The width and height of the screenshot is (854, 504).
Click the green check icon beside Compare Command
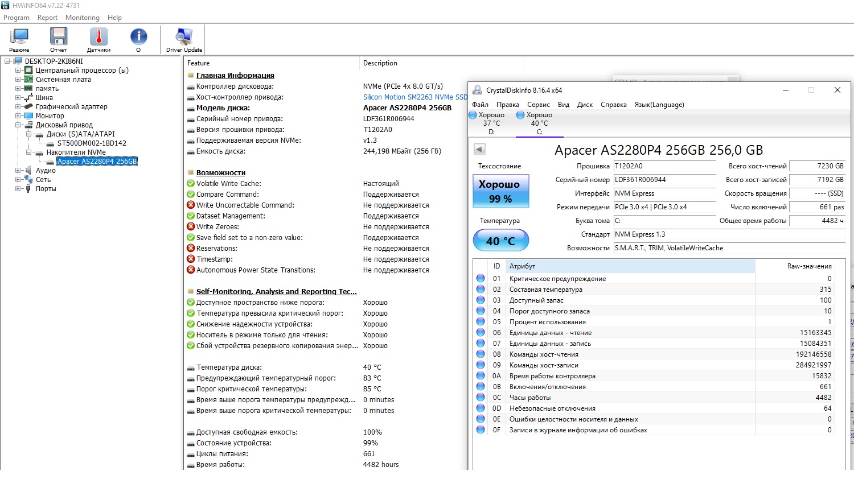coord(191,195)
